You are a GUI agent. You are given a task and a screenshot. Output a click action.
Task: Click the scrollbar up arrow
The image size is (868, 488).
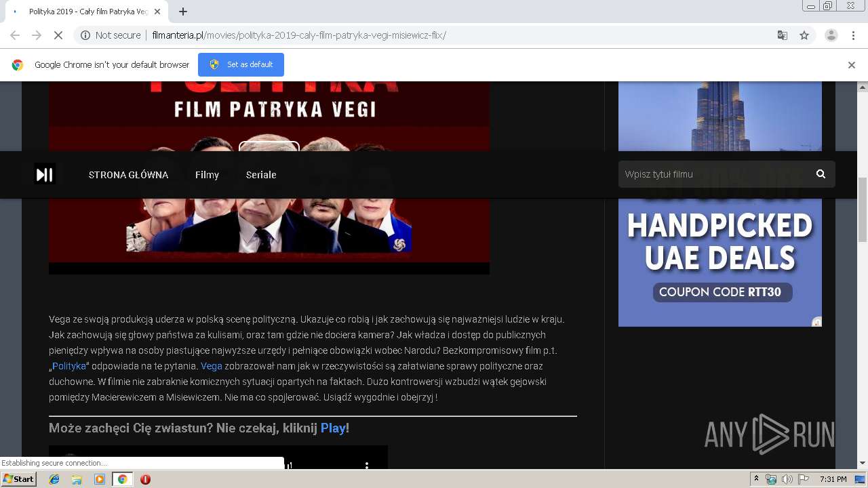coord(863,87)
